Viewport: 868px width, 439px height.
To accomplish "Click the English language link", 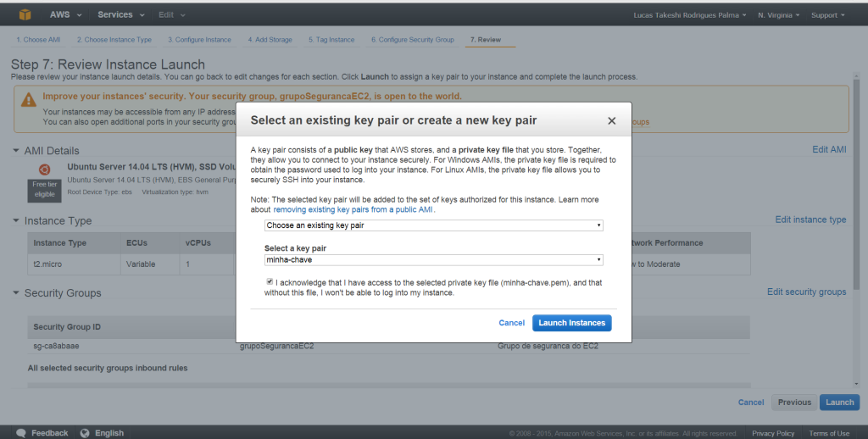I will pyautogui.click(x=109, y=433).
